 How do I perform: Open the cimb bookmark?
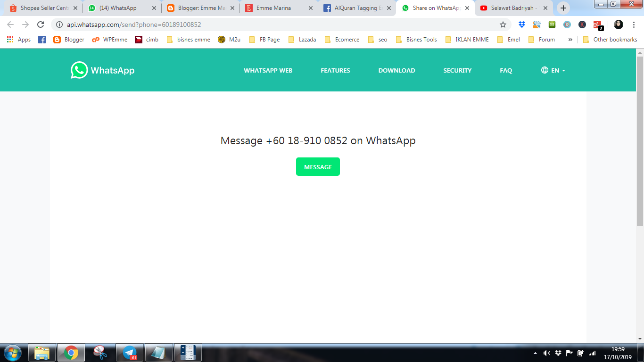coord(147,40)
